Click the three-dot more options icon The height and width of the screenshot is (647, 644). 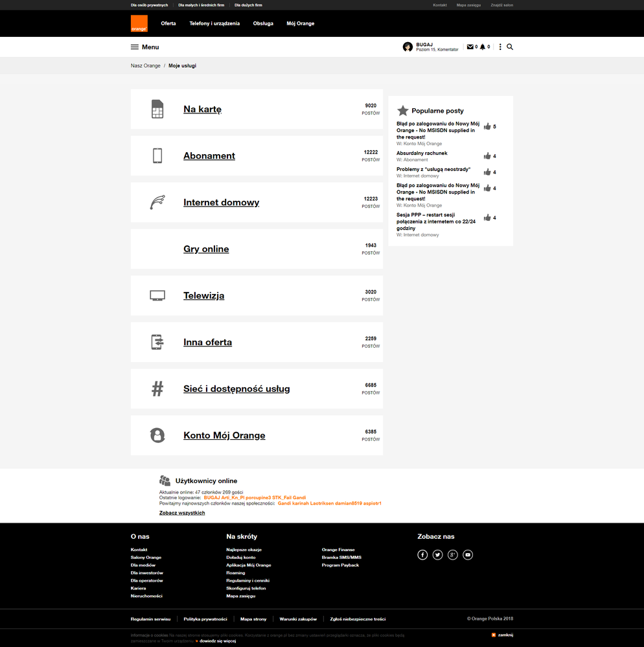[x=500, y=47]
